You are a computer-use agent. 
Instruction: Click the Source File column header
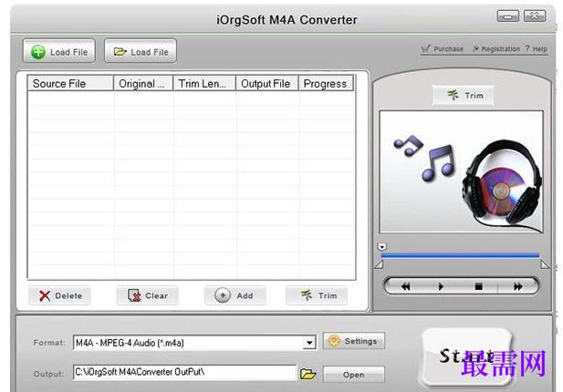(x=70, y=84)
